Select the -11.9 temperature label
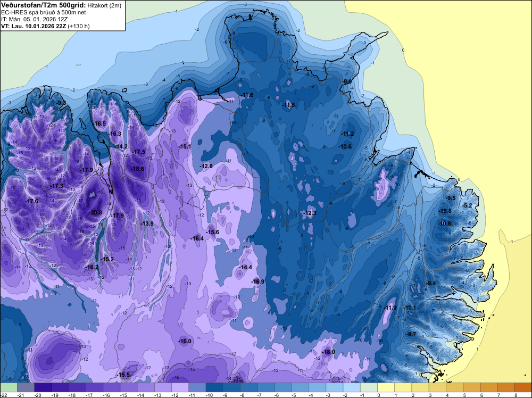532x398 pixels. coord(390,308)
